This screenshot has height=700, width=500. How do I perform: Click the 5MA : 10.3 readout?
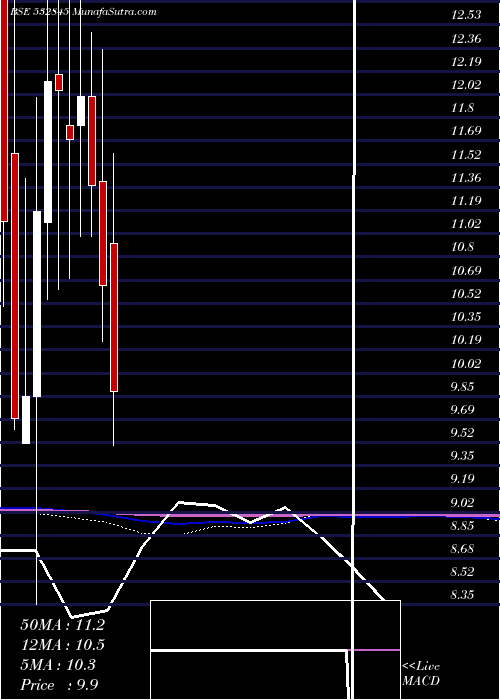58,665
